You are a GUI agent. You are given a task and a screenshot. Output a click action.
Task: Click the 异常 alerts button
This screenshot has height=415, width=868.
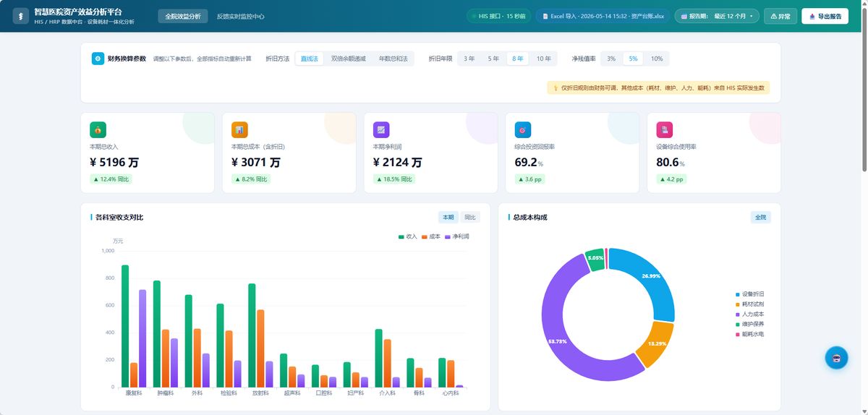point(780,16)
